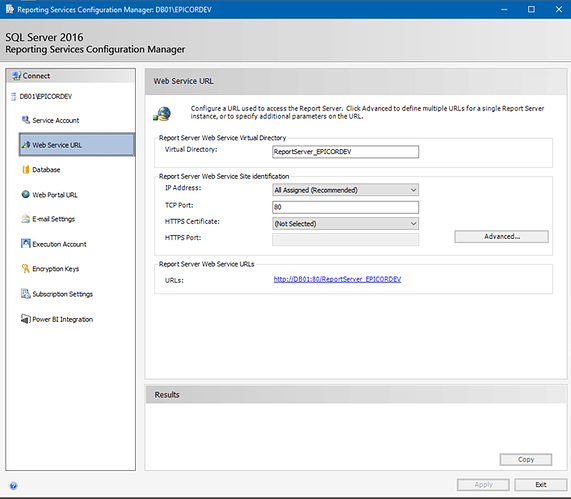Open Web Portal URL globe icon
The height and width of the screenshot is (499, 571).
pyautogui.click(x=25, y=195)
